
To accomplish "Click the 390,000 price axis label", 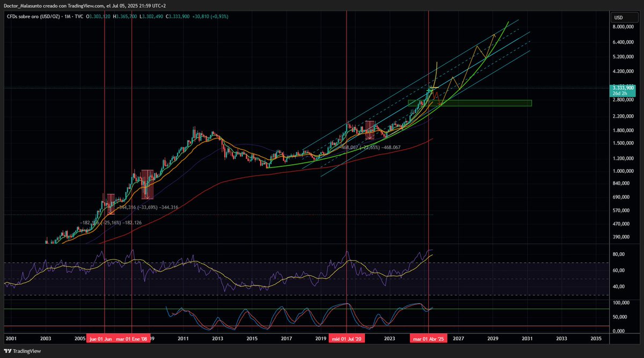I will [x=621, y=237].
